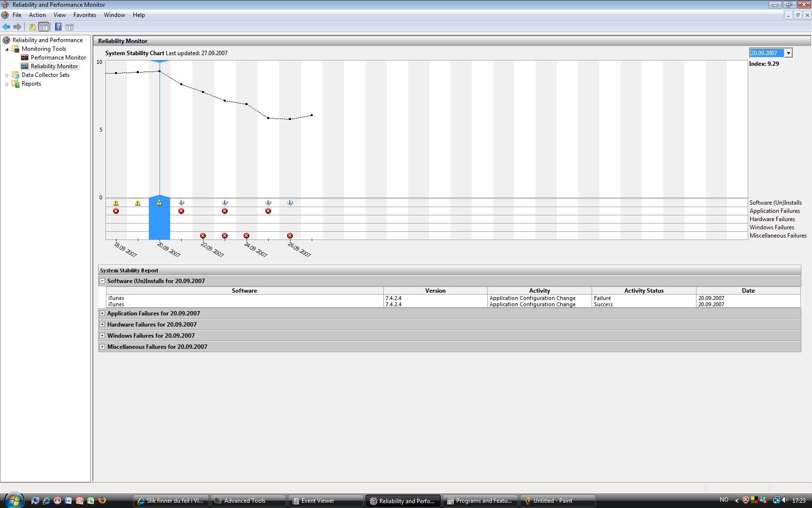Collapse Software (Un)Installs for 20.09.2007 section

coord(102,281)
